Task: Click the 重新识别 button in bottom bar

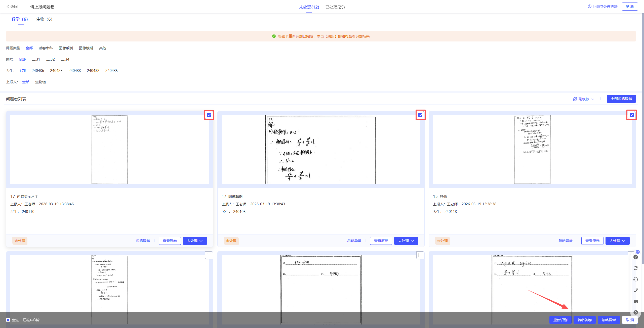Action: (560, 320)
